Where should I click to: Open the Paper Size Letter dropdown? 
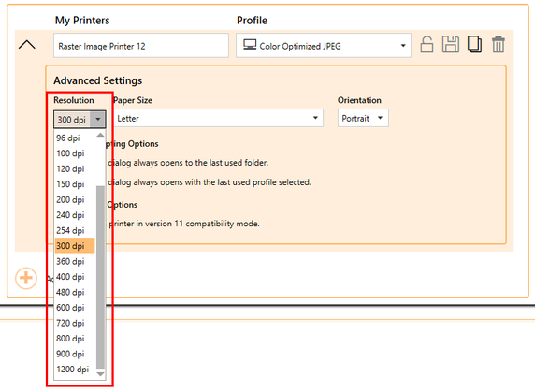218,118
